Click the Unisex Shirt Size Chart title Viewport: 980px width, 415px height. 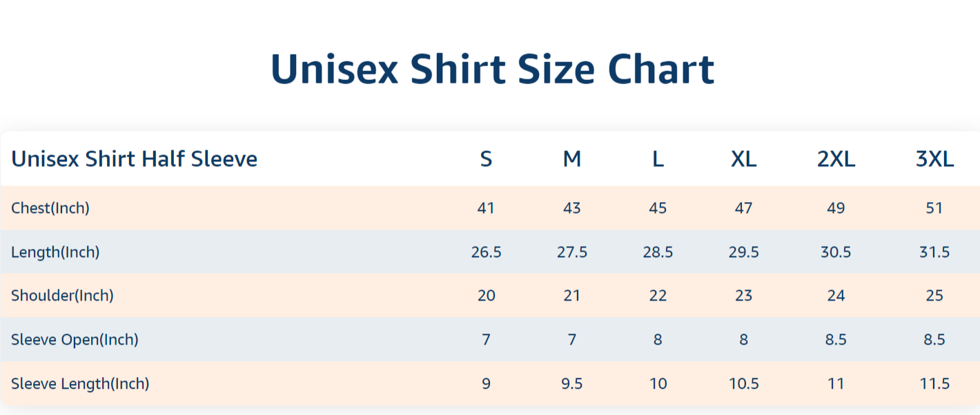click(x=492, y=69)
